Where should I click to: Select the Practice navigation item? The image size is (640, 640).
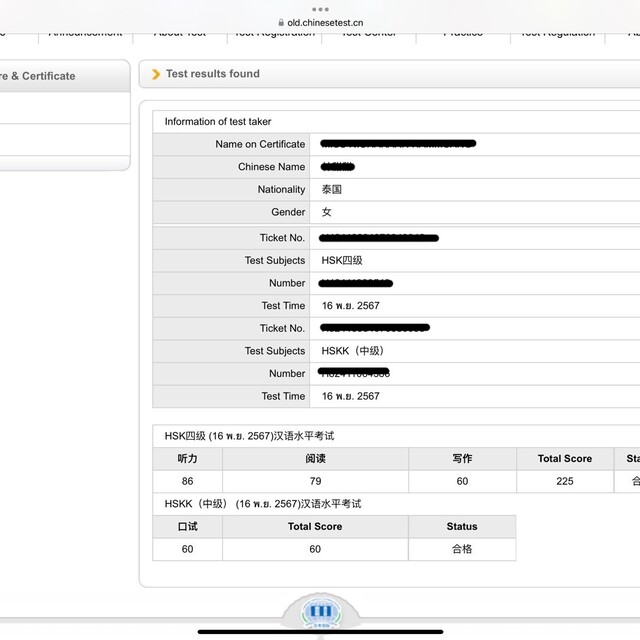pos(463,34)
